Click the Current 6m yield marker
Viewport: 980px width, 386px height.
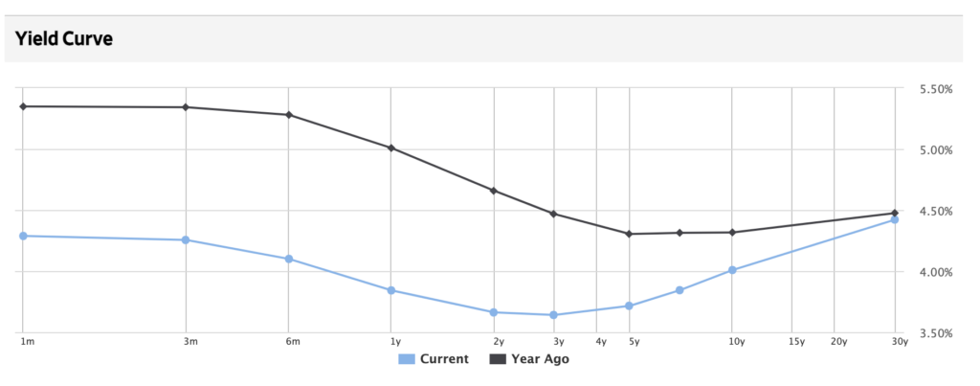point(288,259)
